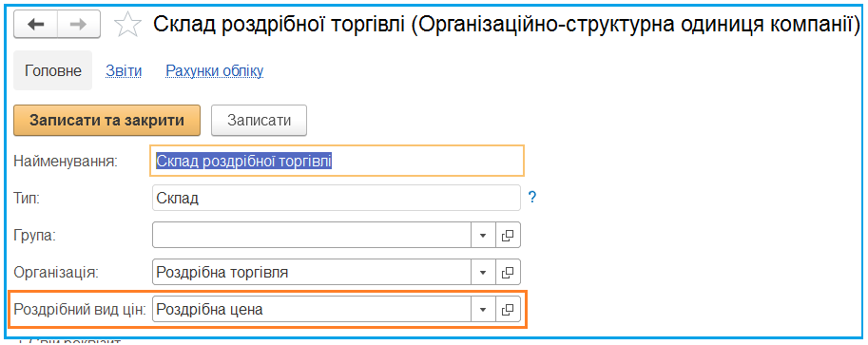Click the field containing Роздрібна цена

[312, 310]
